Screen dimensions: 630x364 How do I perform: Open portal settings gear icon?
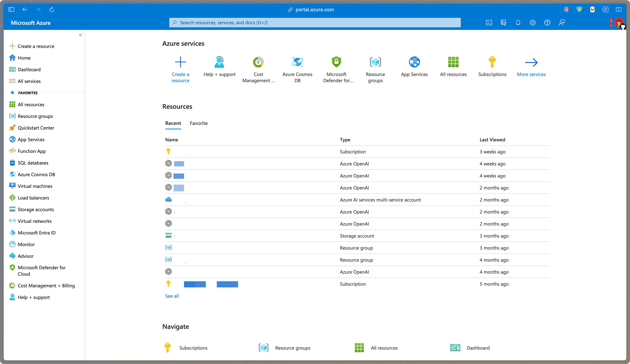[x=533, y=23]
